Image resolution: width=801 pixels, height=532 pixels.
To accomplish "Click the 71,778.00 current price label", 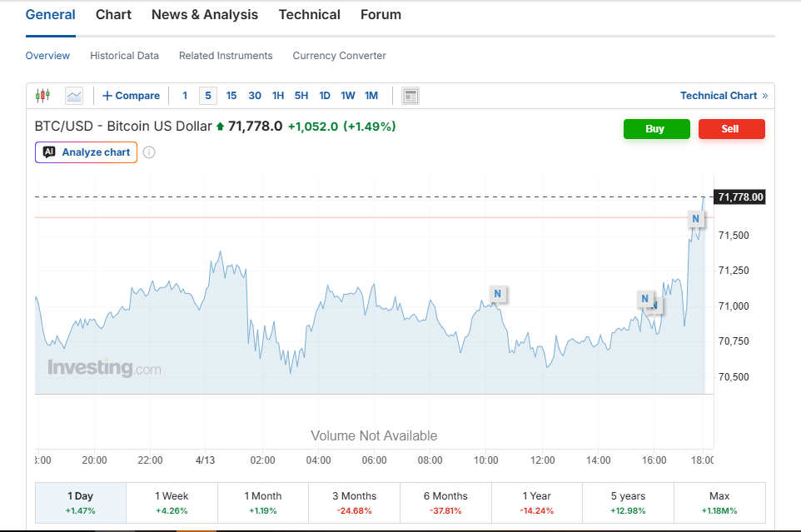I will point(739,197).
